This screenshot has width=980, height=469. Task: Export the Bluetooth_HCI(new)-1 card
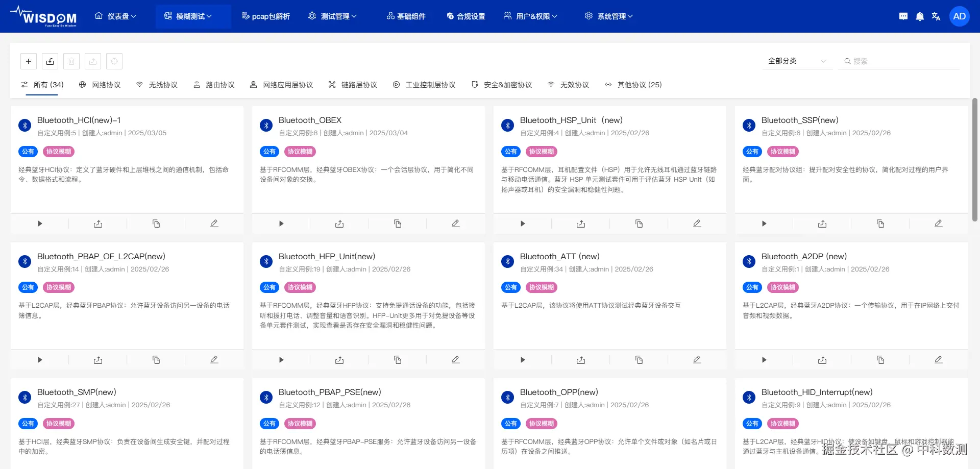pyautogui.click(x=98, y=224)
